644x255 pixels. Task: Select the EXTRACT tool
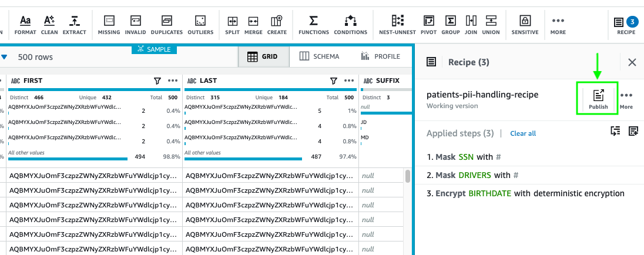pos(75,25)
